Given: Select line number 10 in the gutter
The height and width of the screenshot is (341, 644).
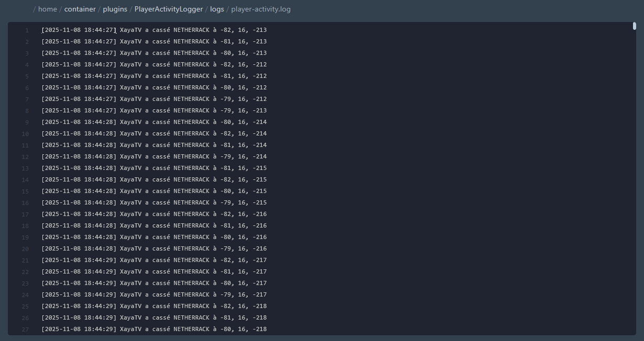Looking at the screenshot, I should 25,134.
